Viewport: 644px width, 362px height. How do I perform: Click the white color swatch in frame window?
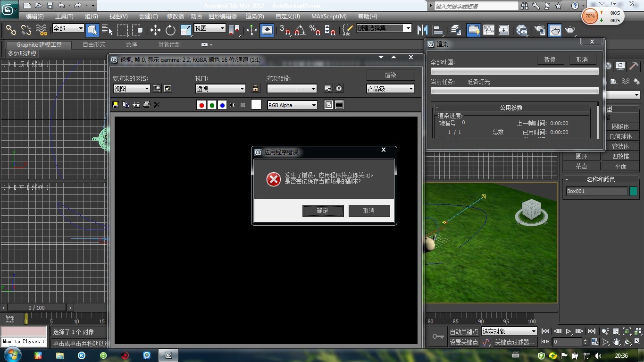256,105
